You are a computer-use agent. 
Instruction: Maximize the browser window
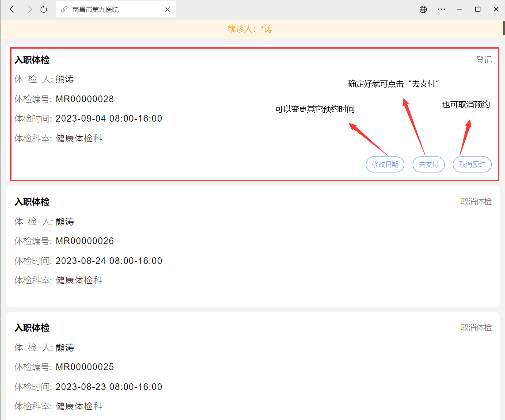(x=478, y=9)
